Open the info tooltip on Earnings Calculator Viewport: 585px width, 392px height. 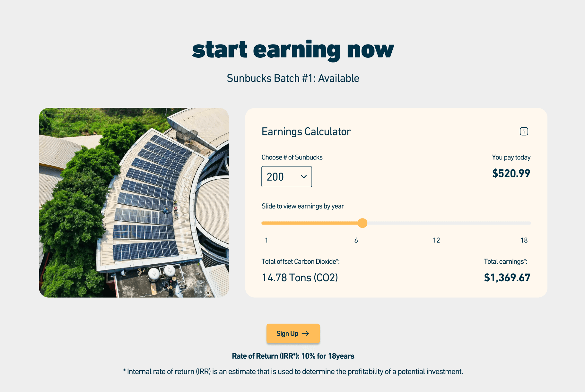[524, 131]
